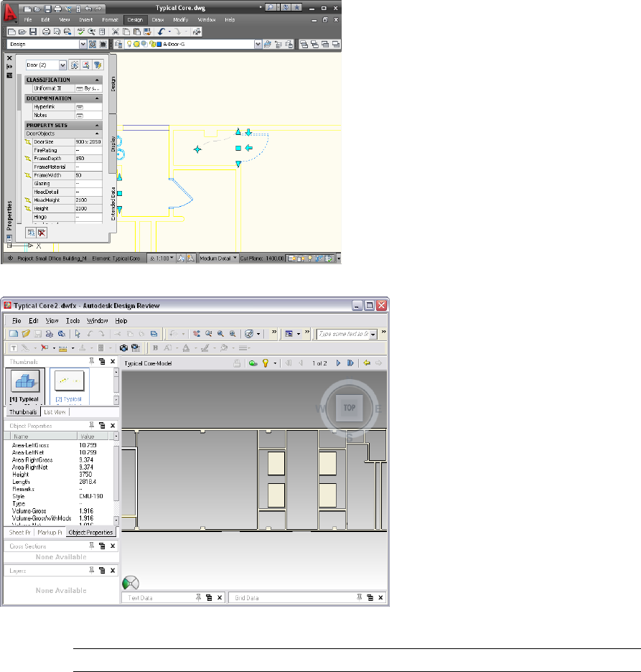Image resolution: width=641 pixels, height=672 pixels.
Task: Collapse the DOCUMENTATION section
Action: click(98, 98)
